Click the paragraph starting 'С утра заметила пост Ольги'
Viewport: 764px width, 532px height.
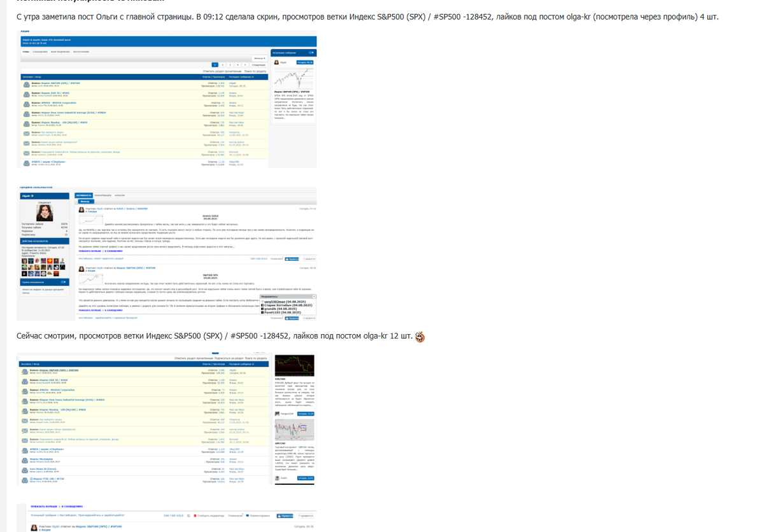367,17
